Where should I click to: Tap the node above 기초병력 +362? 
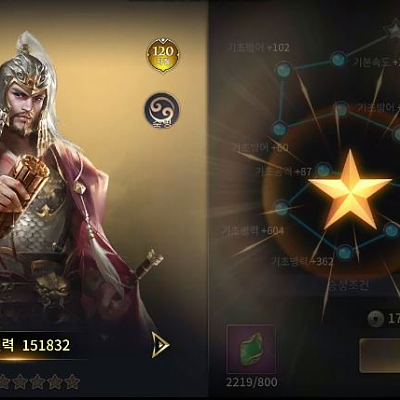345,252
